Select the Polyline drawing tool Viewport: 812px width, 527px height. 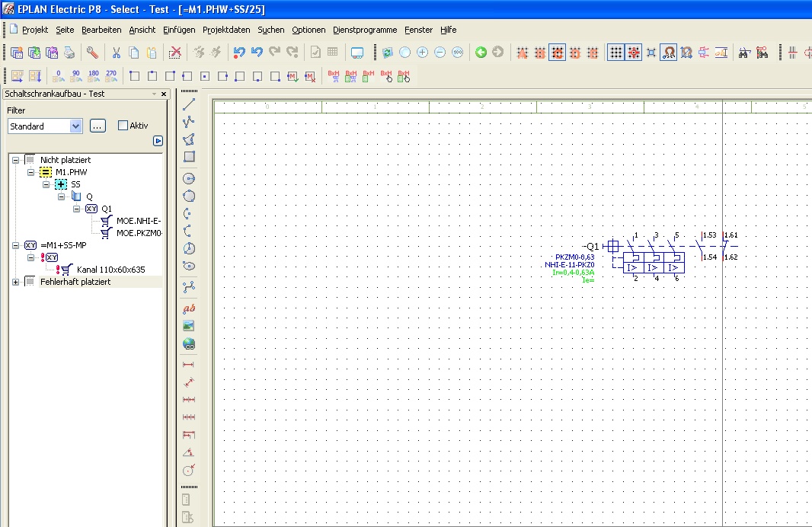tap(189, 122)
